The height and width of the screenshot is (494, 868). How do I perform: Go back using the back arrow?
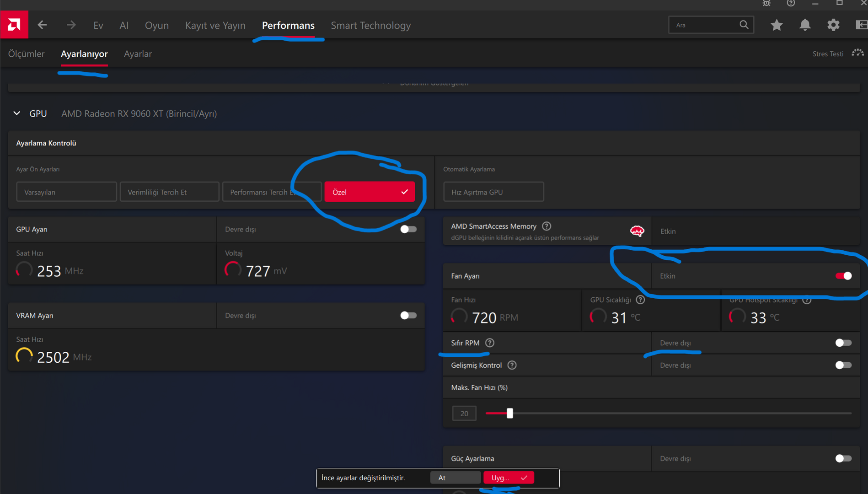(42, 25)
